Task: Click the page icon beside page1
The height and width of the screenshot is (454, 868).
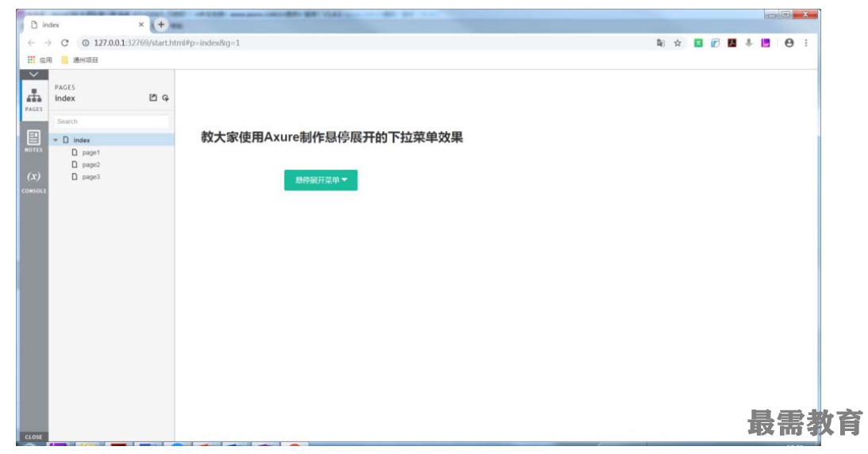Action: click(x=75, y=152)
